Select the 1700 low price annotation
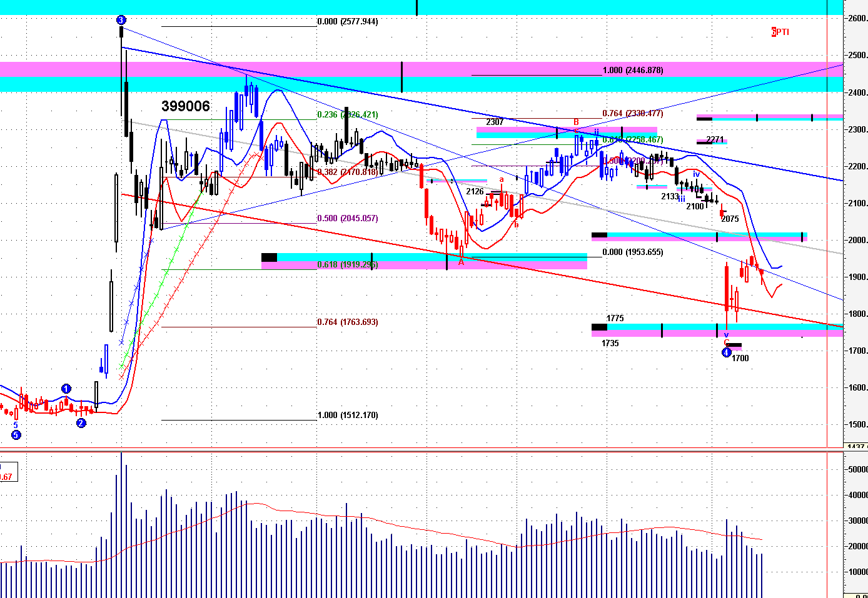This screenshot has height=598, width=868. (740, 358)
